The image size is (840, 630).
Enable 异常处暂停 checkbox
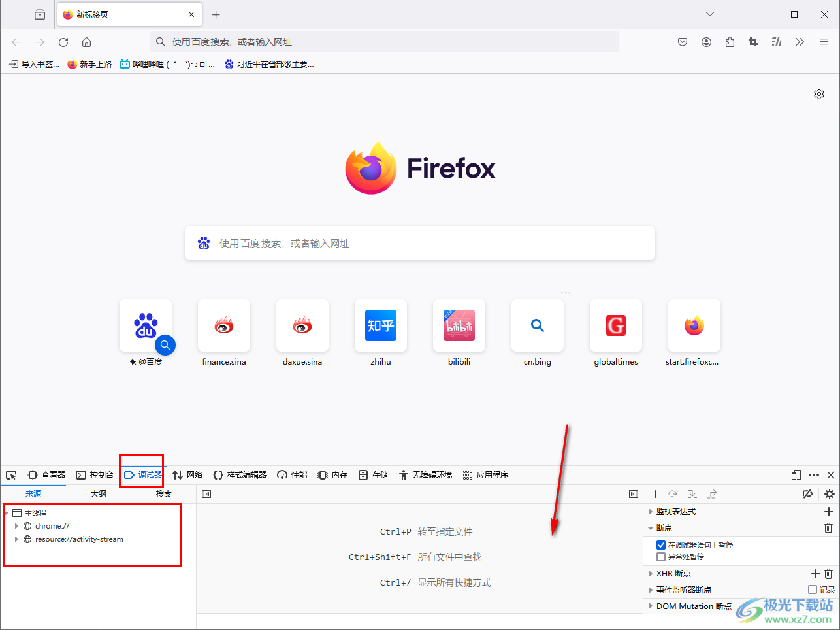pos(661,557)
